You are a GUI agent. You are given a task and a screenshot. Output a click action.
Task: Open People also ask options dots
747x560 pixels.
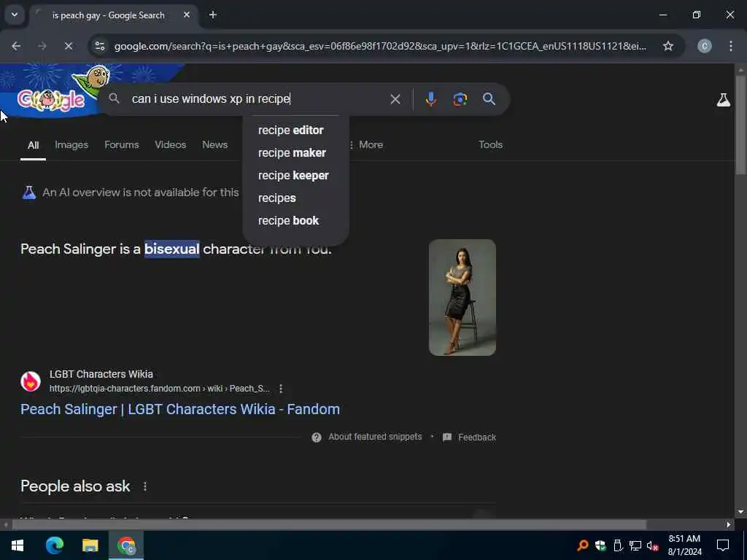(145, 486)
